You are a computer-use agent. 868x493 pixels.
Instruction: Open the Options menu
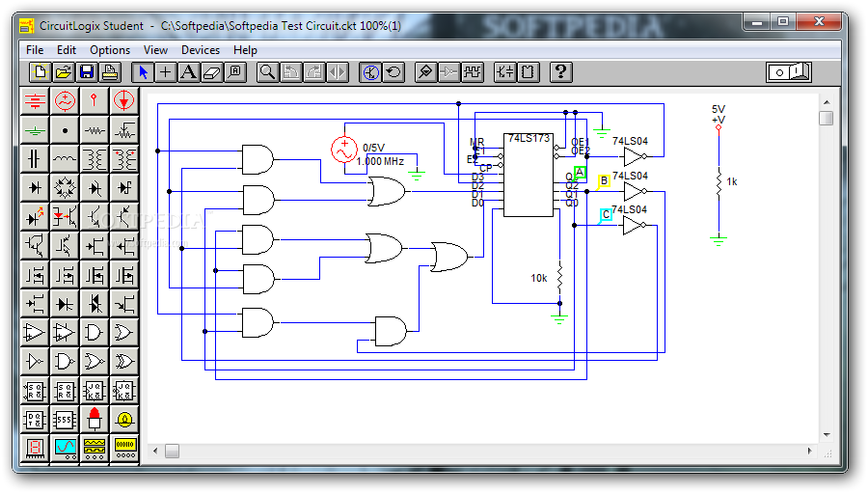110,50
